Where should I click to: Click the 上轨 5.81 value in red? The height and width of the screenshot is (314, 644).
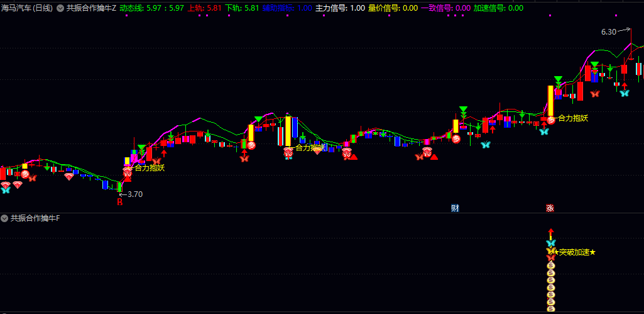[205, 8]
